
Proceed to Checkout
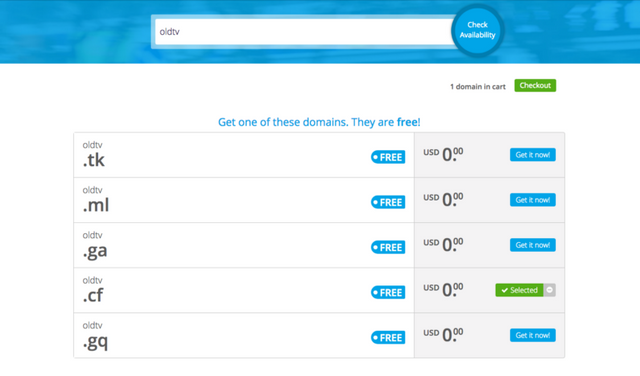pos(535,86)
